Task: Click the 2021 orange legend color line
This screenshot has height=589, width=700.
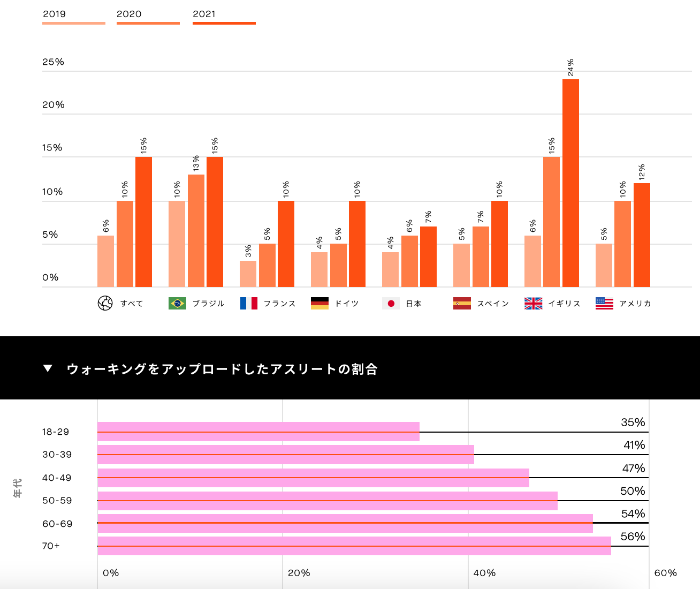Action: pyautogui.click(x=224, y=24)
